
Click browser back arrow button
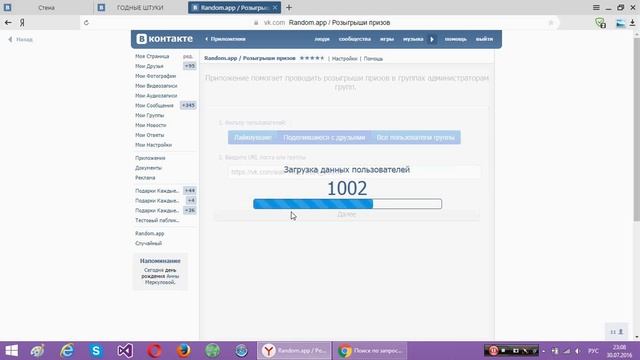point(8,22)
